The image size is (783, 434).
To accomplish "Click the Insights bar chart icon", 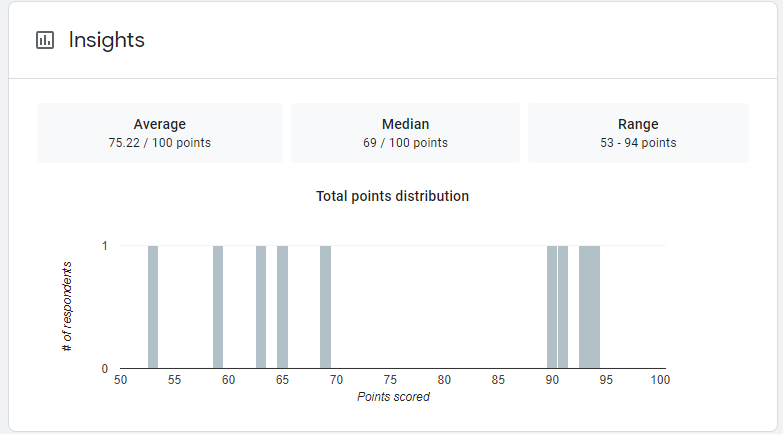I will point(44,40).
